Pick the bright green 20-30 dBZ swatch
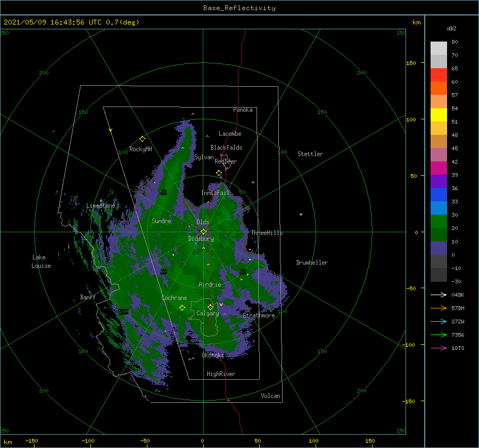Image resolution: width=479 pixels, height=448 pixels. 439,222
